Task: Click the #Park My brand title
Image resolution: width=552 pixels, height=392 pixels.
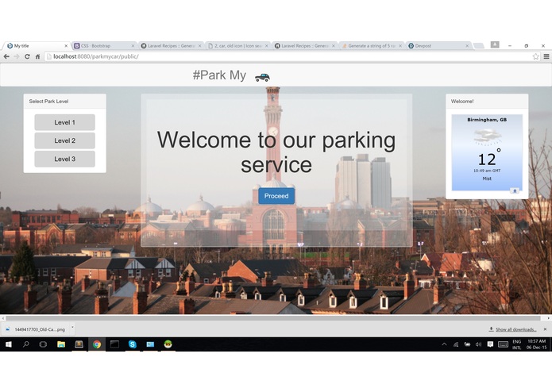Action: [219, 75]
